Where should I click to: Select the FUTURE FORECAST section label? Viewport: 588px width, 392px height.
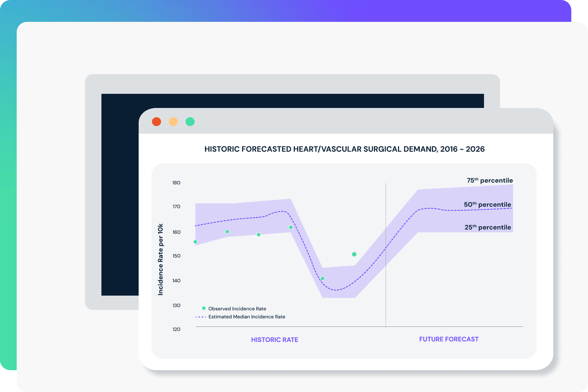(x=449, y=339)
